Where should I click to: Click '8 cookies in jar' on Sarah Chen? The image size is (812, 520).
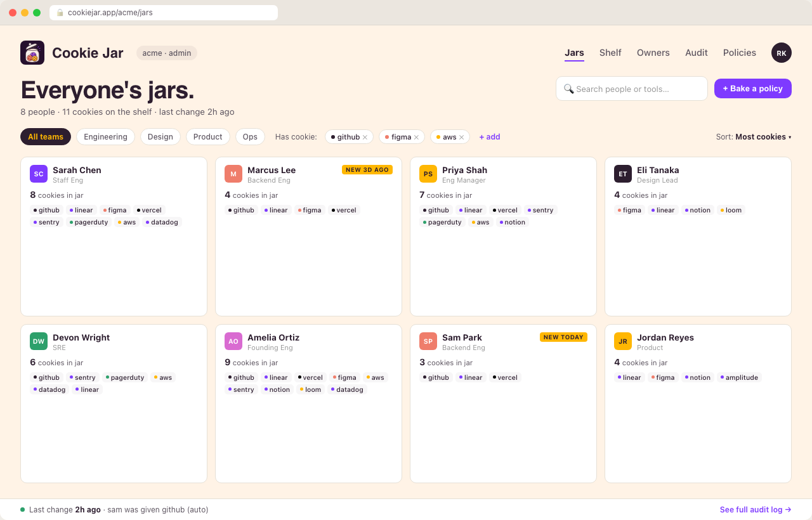[56, 195]
